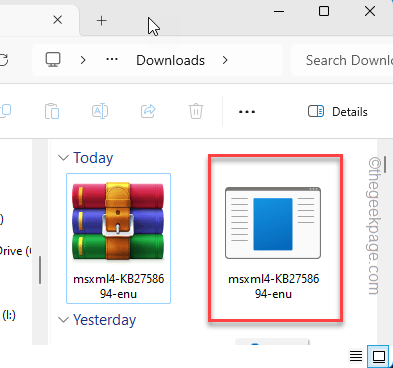Expand chevron after Downloads in breadcrumb
This screenshot has width=393, height=368.
point(225,60)
